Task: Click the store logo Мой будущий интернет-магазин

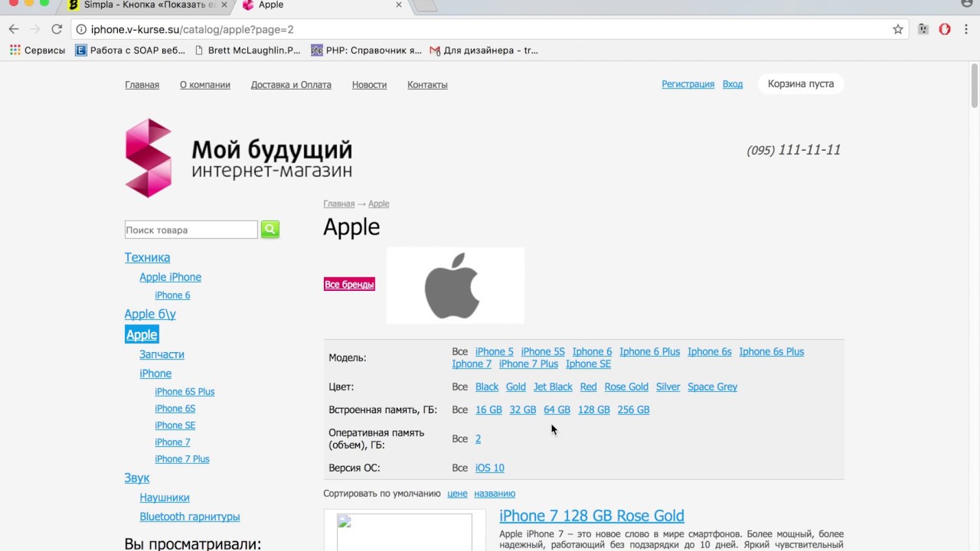Action: 239,158
